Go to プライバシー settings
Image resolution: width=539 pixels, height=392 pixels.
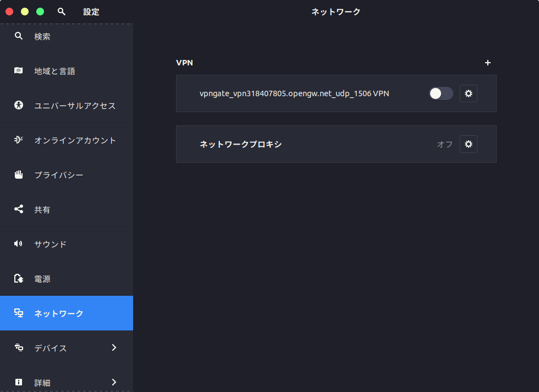tap(67, 175)
